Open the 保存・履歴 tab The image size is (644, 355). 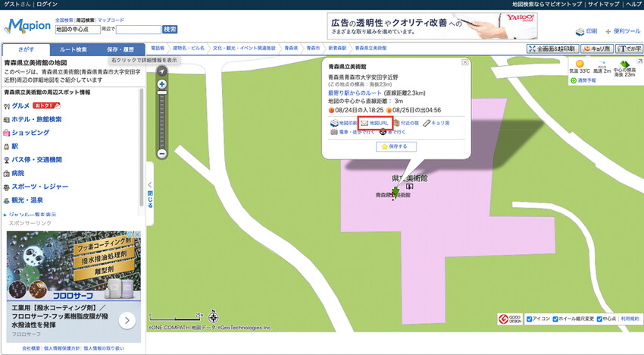coord(120,49)
